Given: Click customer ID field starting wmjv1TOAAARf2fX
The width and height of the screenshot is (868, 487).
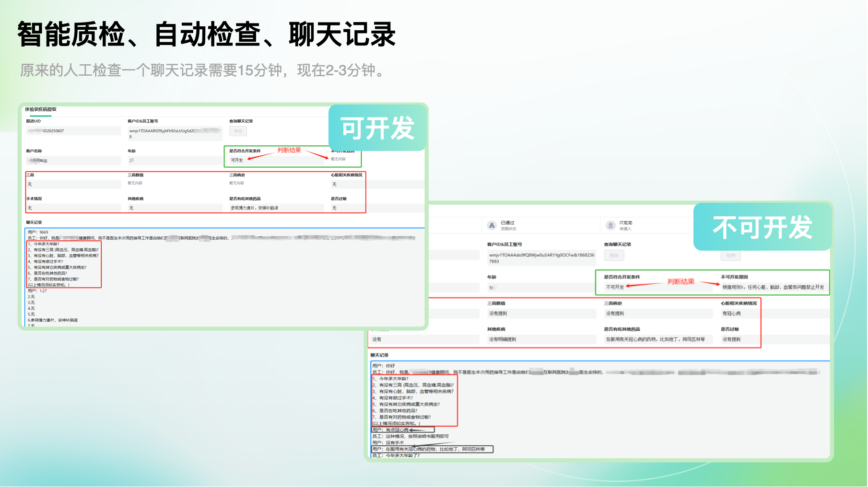Looking at the screenshot, I should [175, 133].
